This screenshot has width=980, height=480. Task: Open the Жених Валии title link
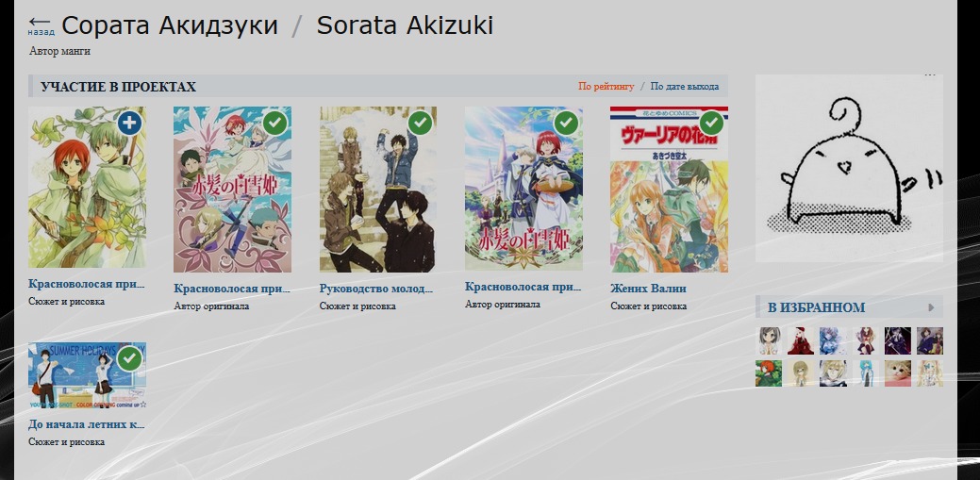click(x=648, y=289)
